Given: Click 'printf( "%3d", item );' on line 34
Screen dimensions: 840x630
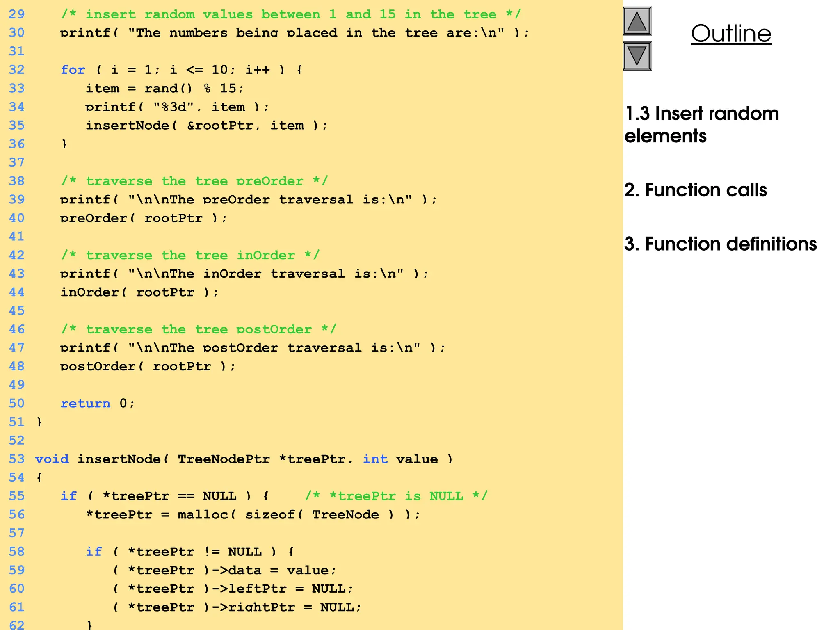Looking at the screenshot, I should pos(177,107).
